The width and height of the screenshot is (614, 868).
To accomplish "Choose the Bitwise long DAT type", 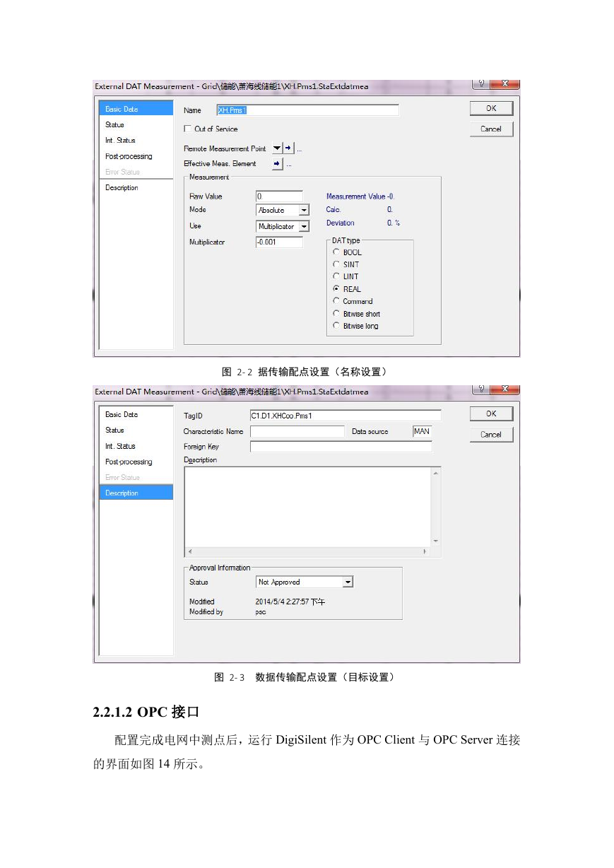I will pyautogui.click(x=336, y=326).
